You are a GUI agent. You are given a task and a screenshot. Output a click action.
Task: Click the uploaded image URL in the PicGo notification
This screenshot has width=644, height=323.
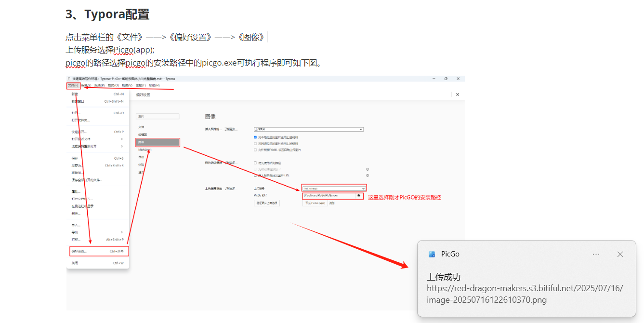pos(525,294)
